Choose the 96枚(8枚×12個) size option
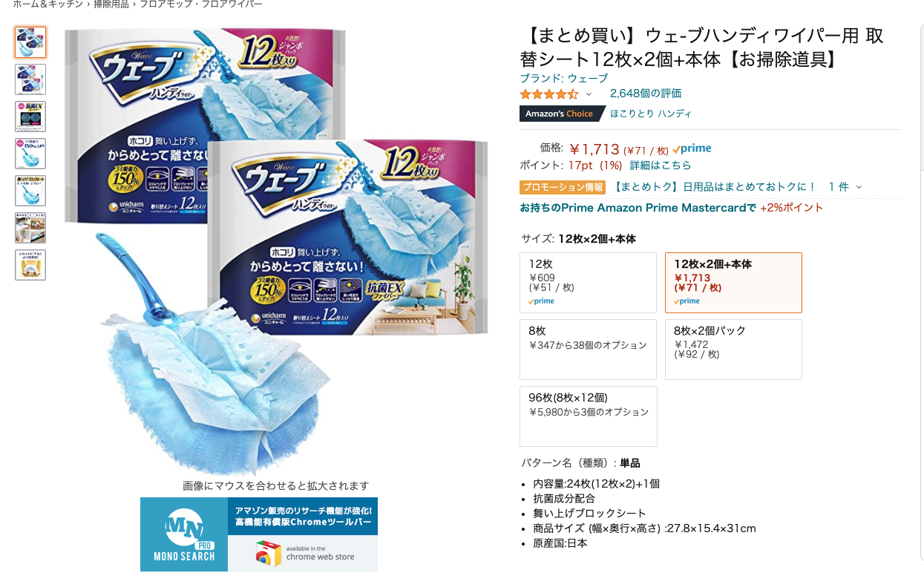 (589, 416)
